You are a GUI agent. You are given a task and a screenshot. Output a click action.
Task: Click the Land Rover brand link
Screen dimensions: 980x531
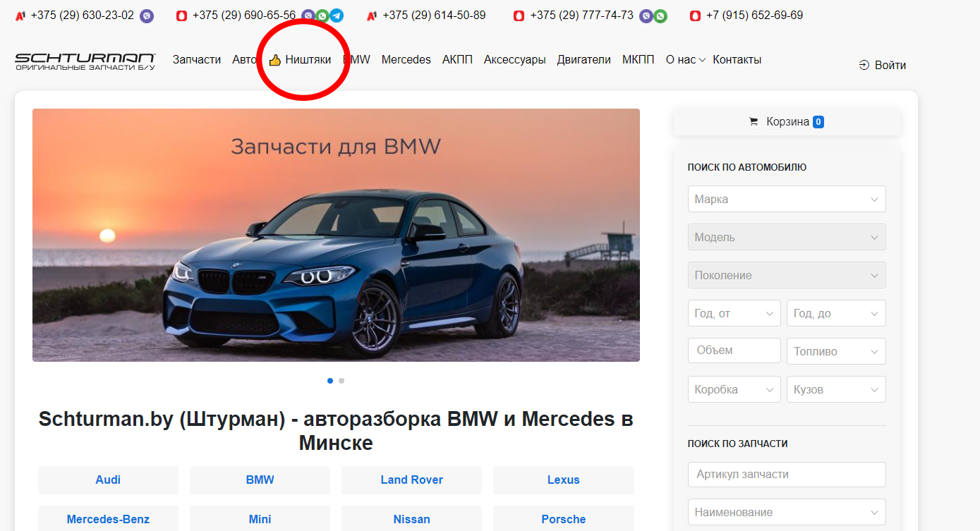[x=411, y=480]
